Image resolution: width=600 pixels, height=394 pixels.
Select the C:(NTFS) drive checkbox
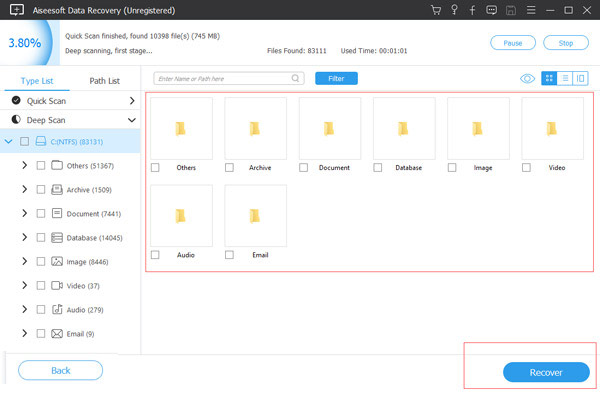click(x=24, y=142)
